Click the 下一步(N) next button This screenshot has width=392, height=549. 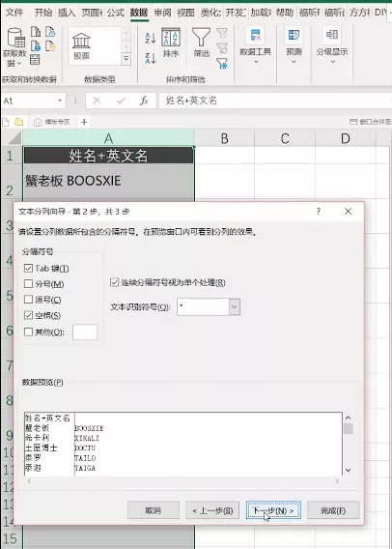pyautogui.click(x=273, y=510)
